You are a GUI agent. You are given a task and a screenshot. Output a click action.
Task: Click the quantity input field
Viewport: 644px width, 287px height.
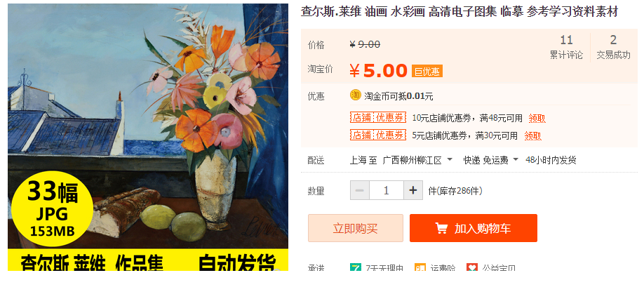387,190
